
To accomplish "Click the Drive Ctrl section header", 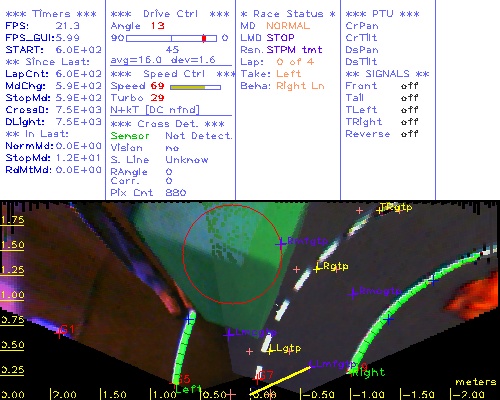I will point(170,14).
